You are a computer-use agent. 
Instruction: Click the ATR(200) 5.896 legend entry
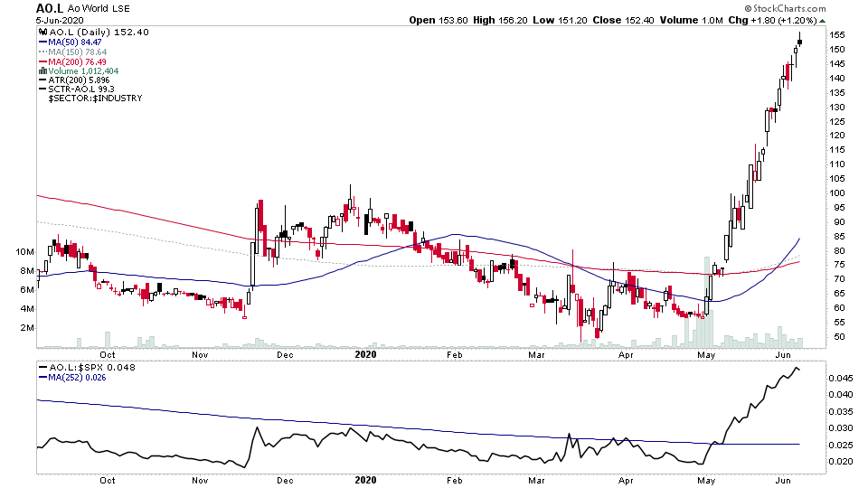[x=74, y=80]
